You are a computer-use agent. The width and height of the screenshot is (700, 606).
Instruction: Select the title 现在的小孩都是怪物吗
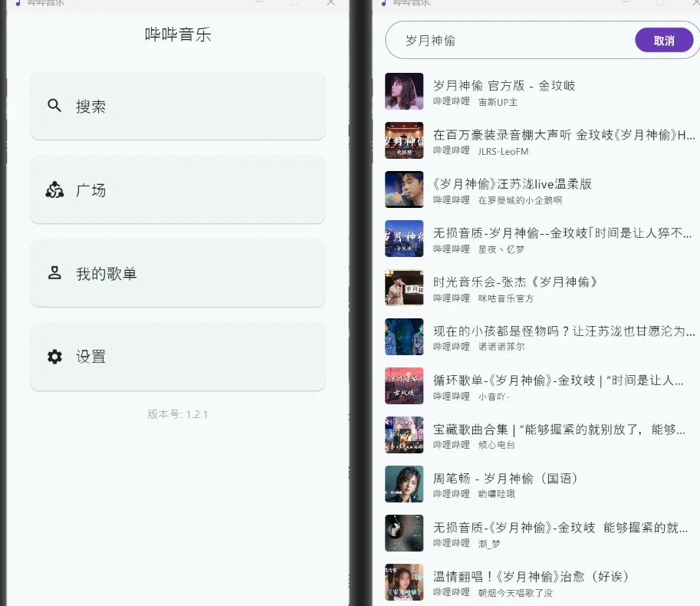point(564,331)
